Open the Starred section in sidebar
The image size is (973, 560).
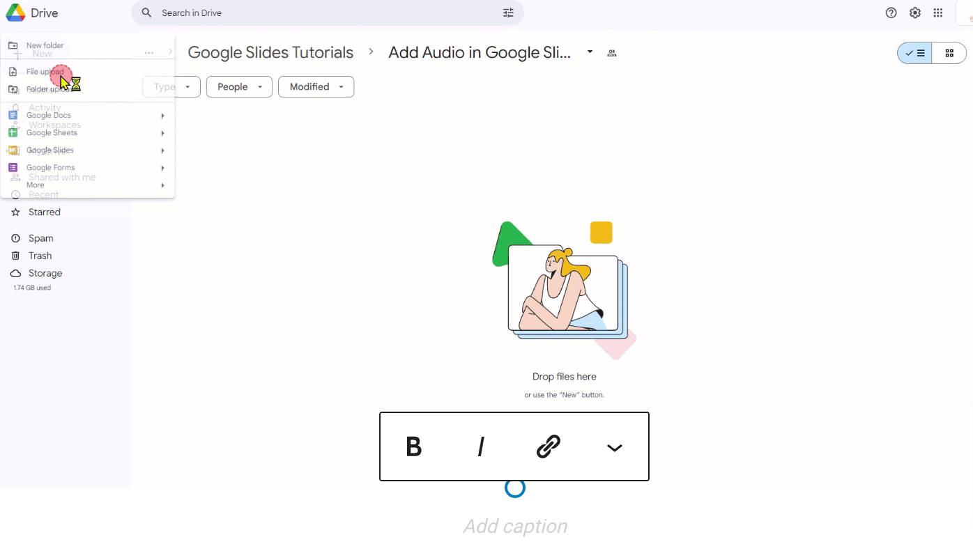(43, 212)
